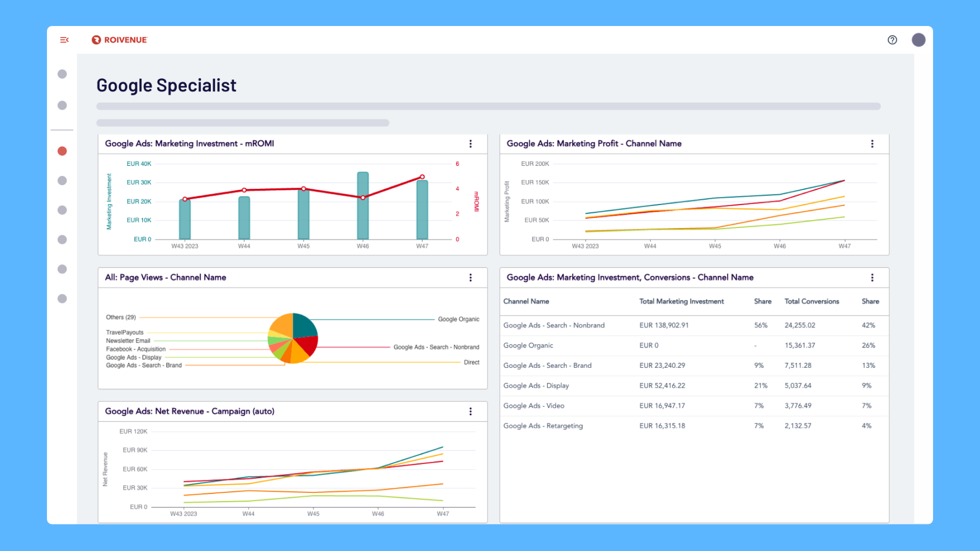The width and height of the screenshot is (980, 551).
Task: Open options menu for Page Views pie chart
Action: tap(471, 278)
